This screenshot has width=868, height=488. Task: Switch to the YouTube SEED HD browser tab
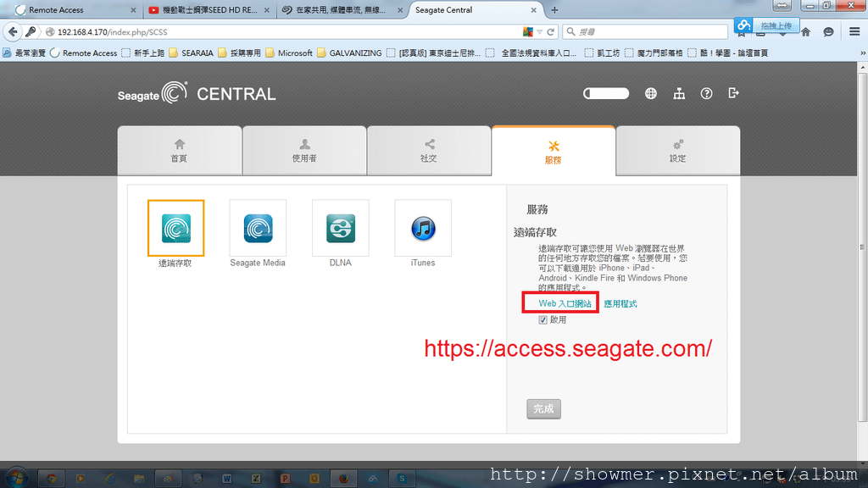(x=209, y=10)
